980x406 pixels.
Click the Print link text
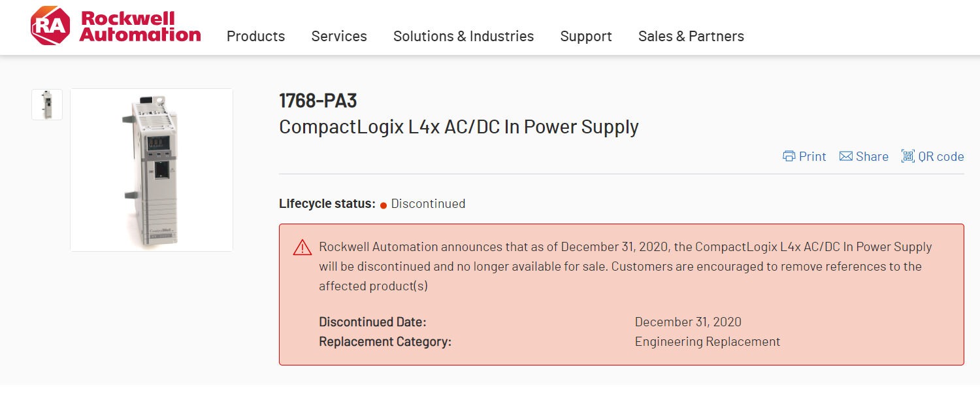[x=813, y=156]
